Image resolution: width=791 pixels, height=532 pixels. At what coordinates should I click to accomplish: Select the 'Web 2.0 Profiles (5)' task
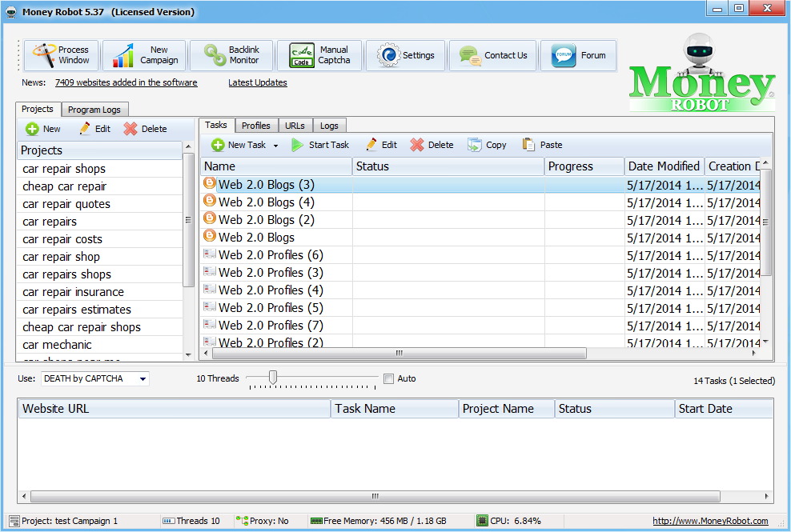480,308
